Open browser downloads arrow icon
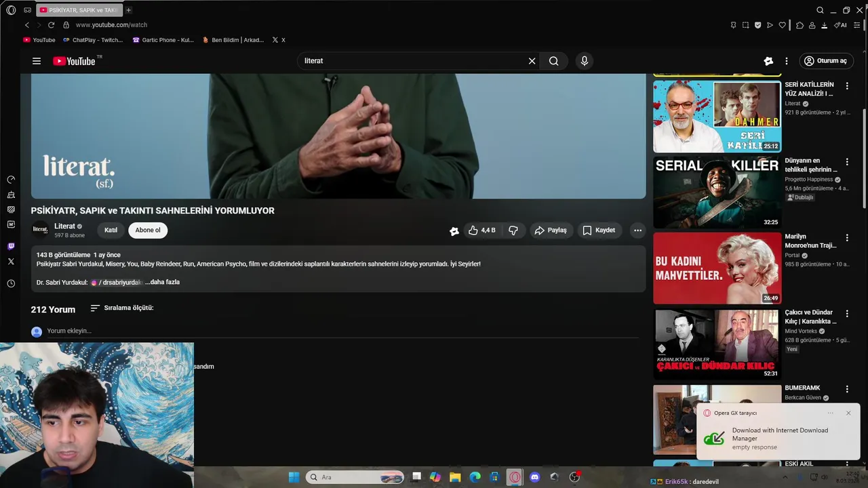868x488 pixels. pyautogui.click(x=824, y=25)
